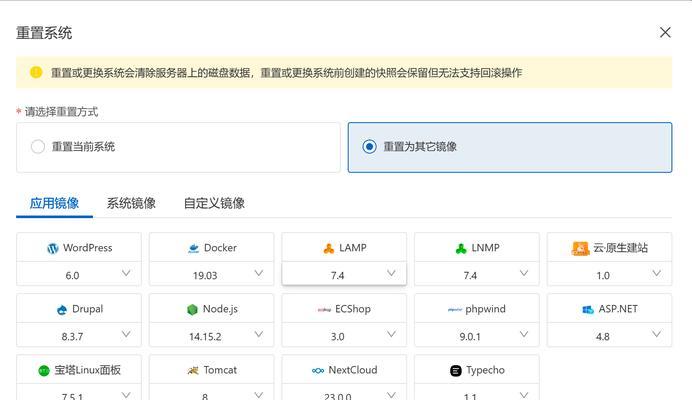The height and width of the screenshot is (400, 692).
Task: Click the phpwind logo icon
Action: coord(455,309)
